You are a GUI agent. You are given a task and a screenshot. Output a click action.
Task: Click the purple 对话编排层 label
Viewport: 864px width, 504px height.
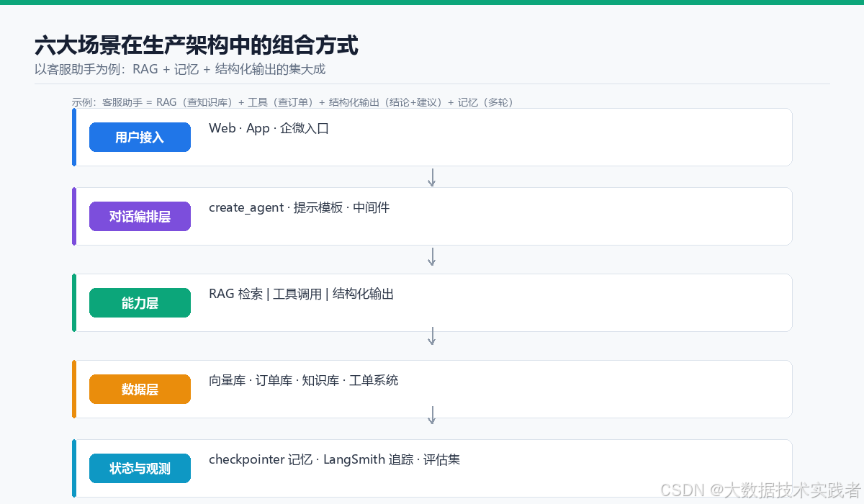click(x=140, y=217)
